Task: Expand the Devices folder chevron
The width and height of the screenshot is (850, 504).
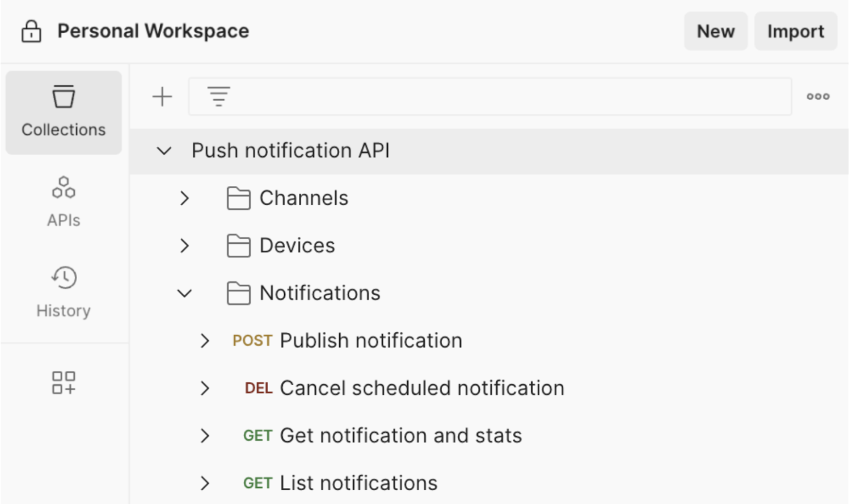Action: 185,246
